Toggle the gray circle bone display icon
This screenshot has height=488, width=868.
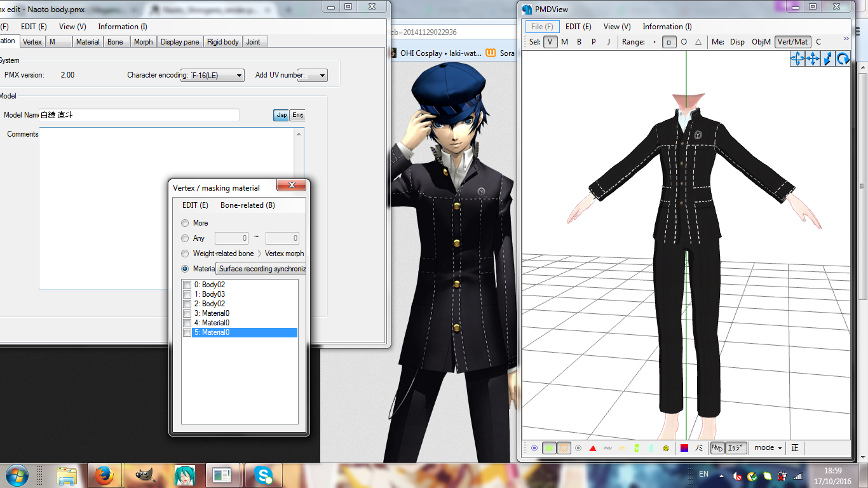[x=578, y=448]
